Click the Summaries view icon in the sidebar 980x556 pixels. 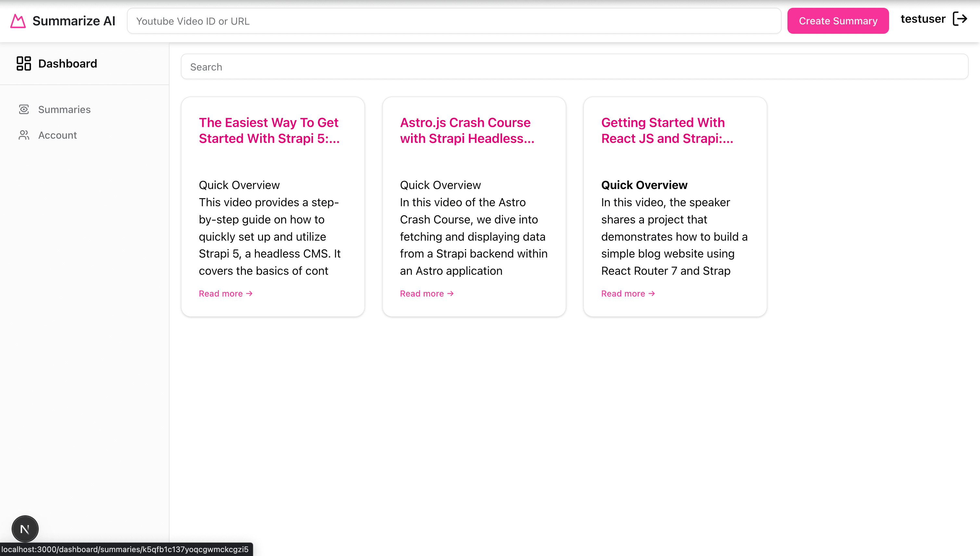(24, 109)
